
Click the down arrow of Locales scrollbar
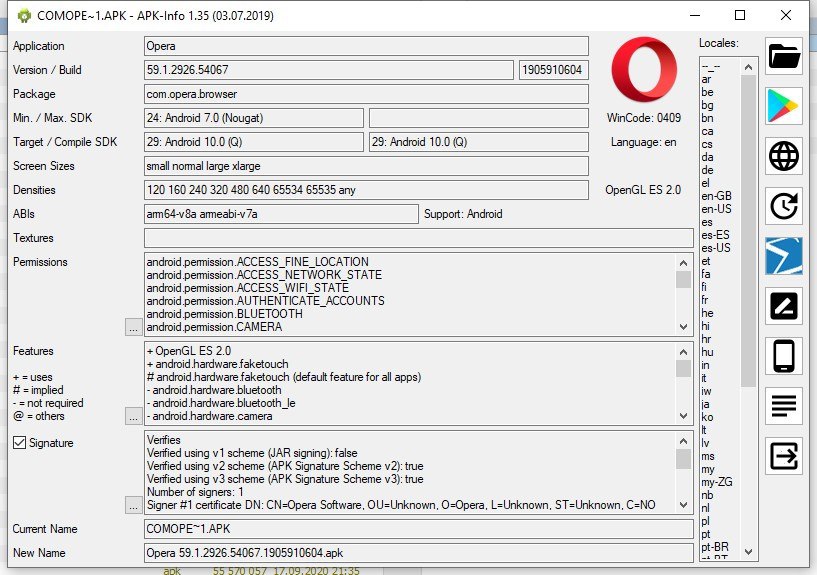748,552
